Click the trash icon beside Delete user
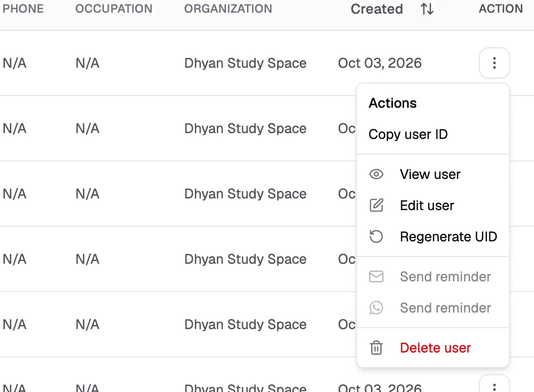Screen dimensions: 534x392 [x=376, y=348]
